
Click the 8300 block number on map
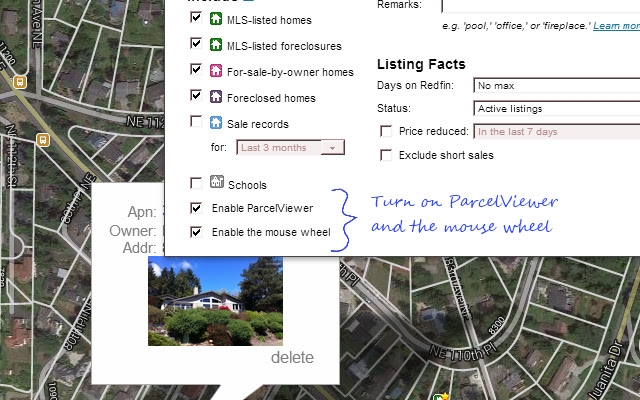496,326
